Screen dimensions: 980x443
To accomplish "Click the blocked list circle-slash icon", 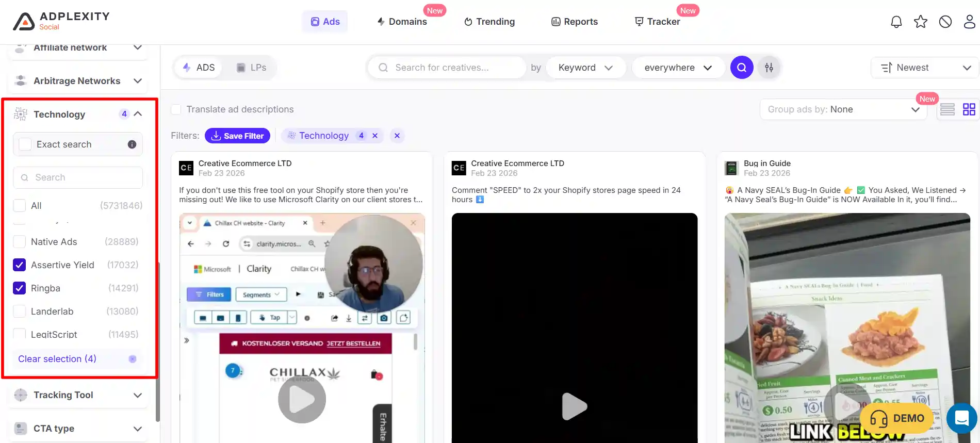I will pyautogui.click(x=945, y=22).
